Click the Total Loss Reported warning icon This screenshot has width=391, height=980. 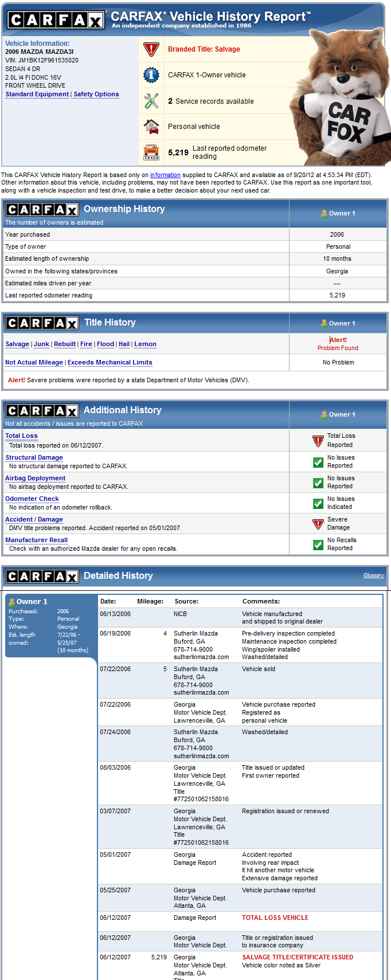point(318,441)
